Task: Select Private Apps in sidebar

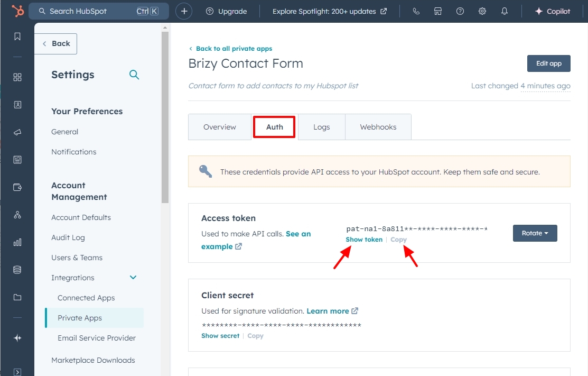Action: tap(95, 318)
